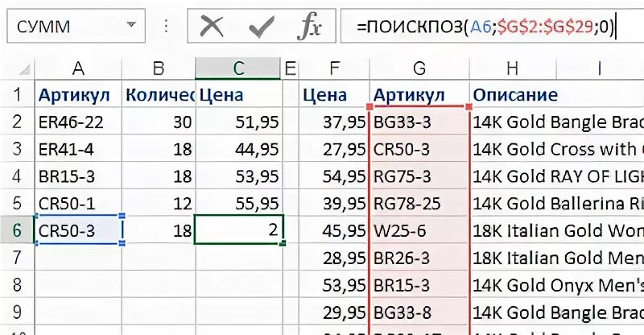Select row 6 header
This screenshot has width=644, height=335.
coord(17,230)
